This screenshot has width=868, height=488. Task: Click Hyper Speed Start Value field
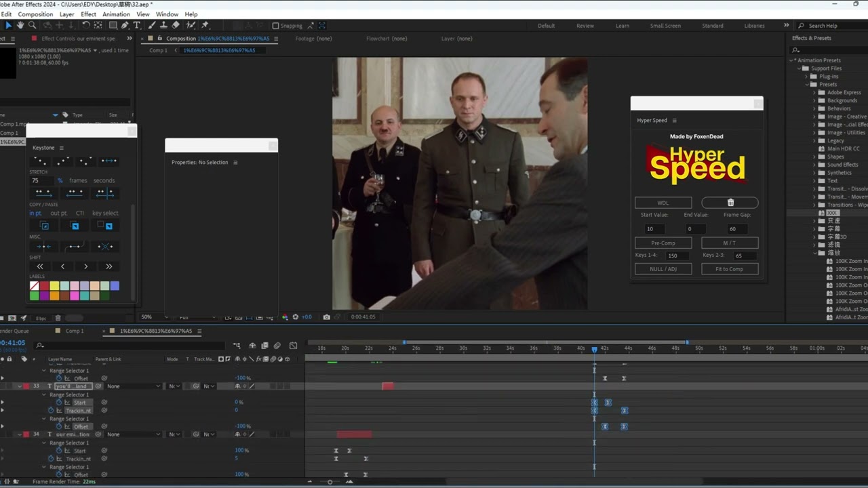pos(654,229)
